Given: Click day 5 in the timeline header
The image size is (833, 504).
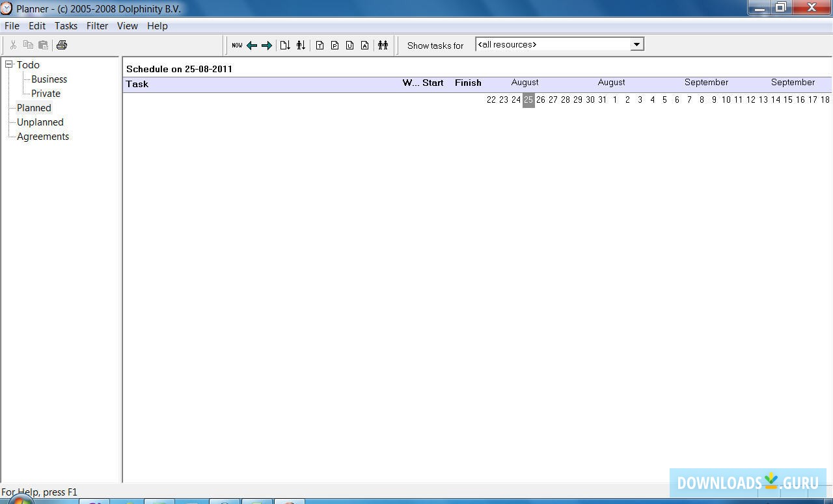Looking at the screenshot, I should click(x=664, y=100).
